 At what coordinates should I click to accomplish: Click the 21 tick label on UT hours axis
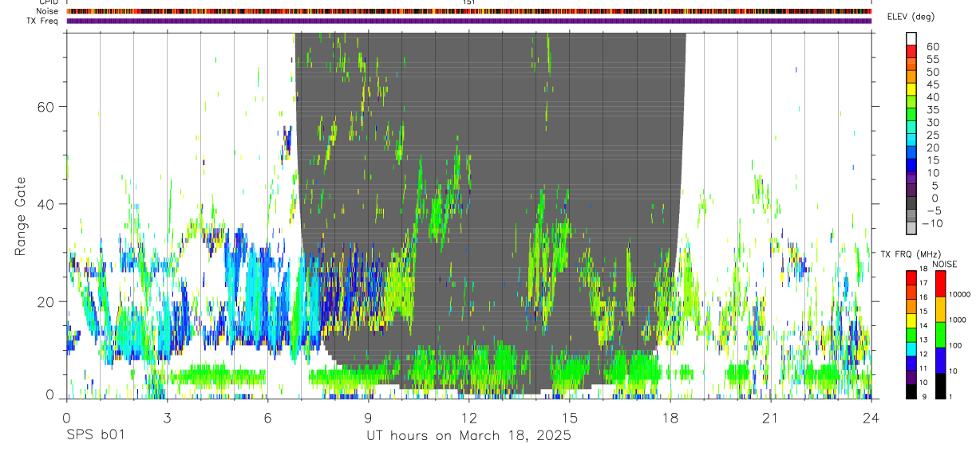point(770,417)
